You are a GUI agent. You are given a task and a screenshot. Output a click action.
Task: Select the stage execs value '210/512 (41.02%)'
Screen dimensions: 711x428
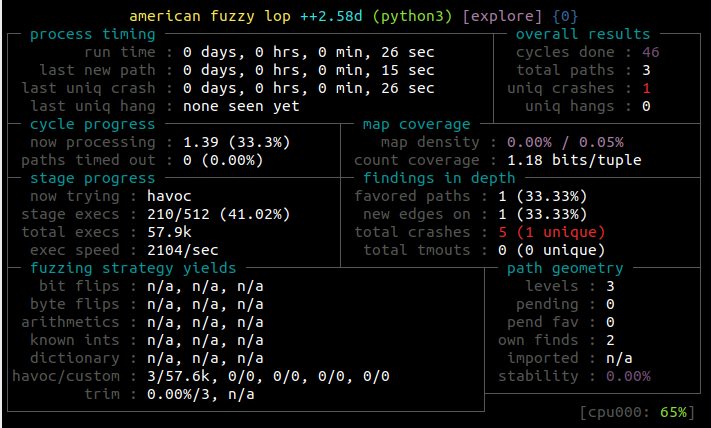(219, 214)
